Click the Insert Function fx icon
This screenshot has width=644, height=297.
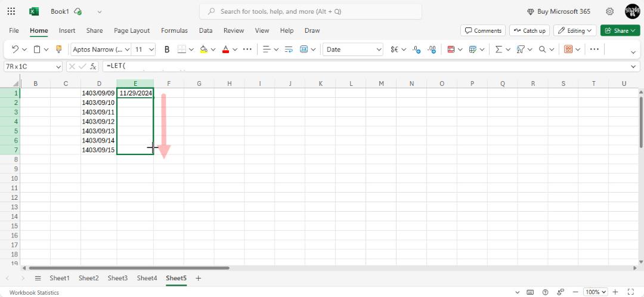click(93, 66)
